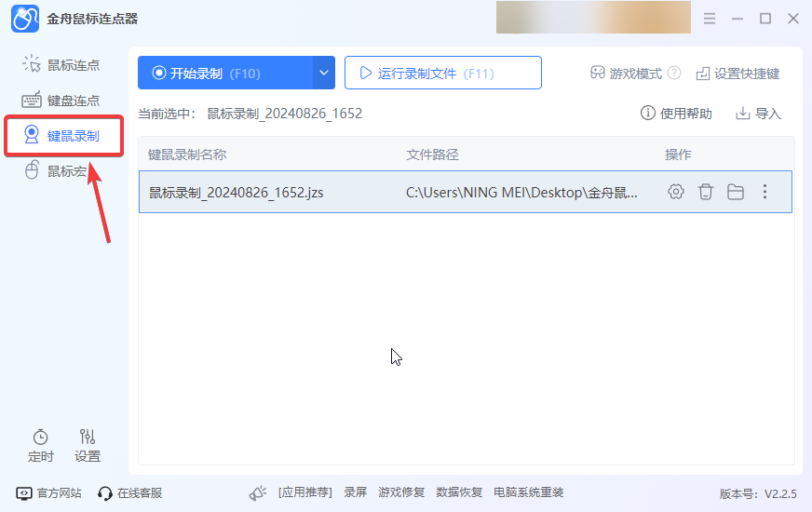Delete the recording using trash icon
Image resolution: width=812 pixels, height=512 pixels.
pos(705,192)
